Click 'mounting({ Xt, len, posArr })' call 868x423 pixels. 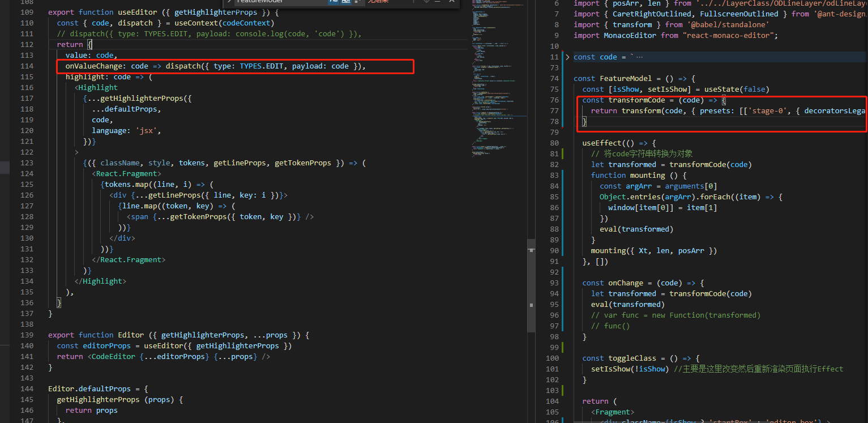655,251
